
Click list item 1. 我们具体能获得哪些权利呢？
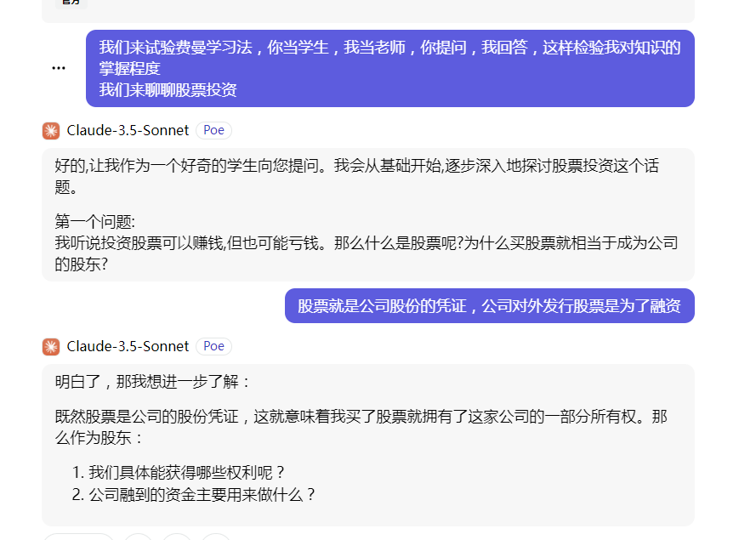click(179, 473)
